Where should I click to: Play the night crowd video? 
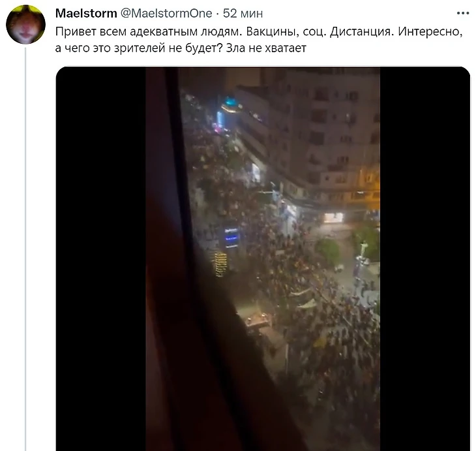pos(263,258)
